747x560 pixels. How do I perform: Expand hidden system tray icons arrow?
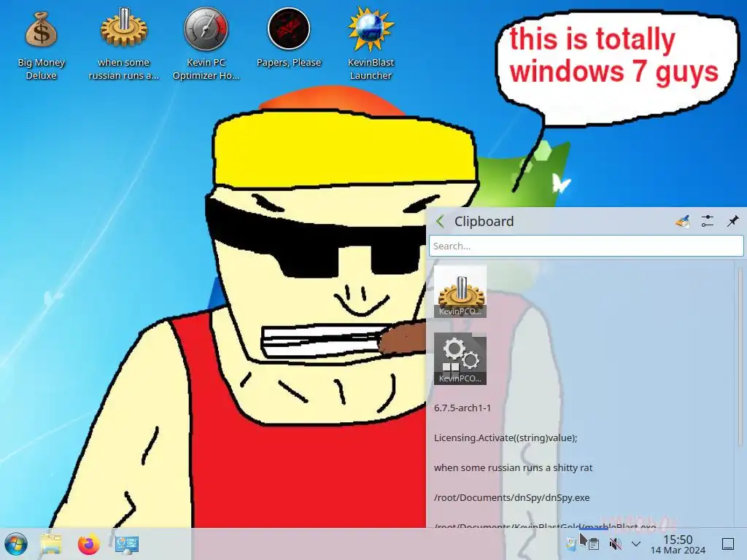pos(636,544)
